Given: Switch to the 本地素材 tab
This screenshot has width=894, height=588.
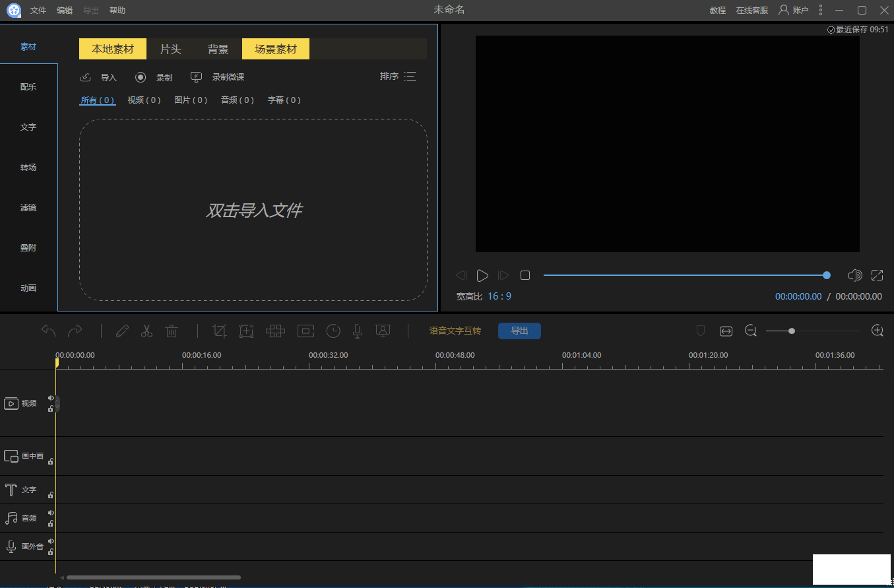Looking at the screenshot, I should pyautogui.click(x=113, y=49).
